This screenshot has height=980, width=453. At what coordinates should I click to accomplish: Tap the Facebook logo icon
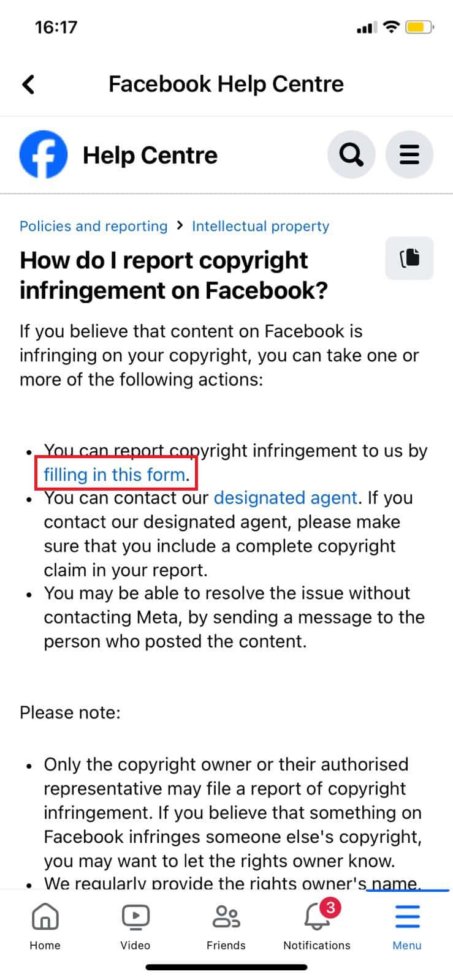44,154
